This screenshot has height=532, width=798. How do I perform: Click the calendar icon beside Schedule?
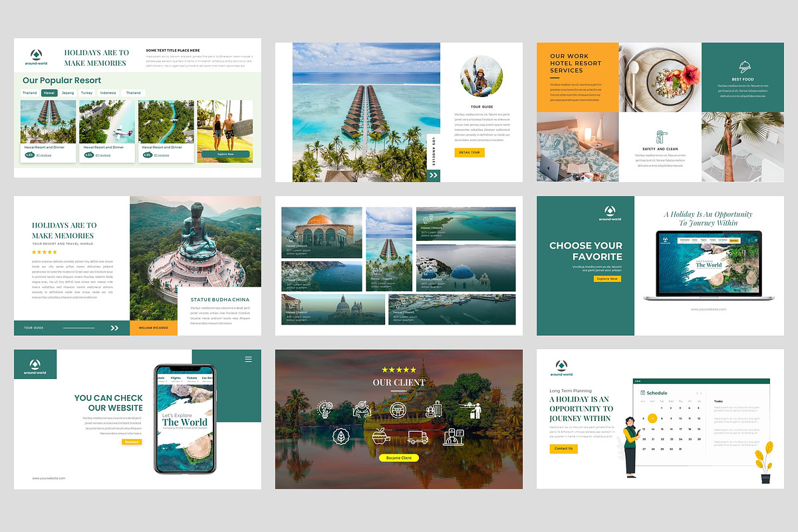pyautogui.click(x=642, y=393)
